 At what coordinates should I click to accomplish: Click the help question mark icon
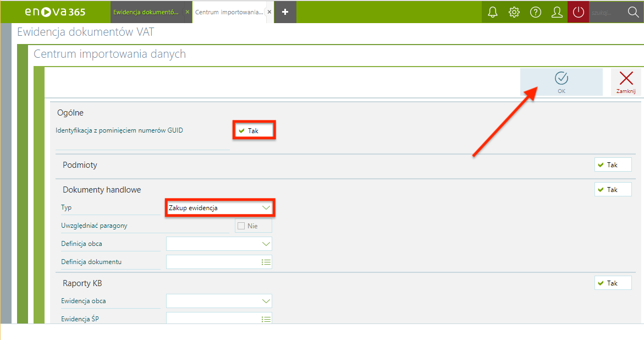(535, 12)
